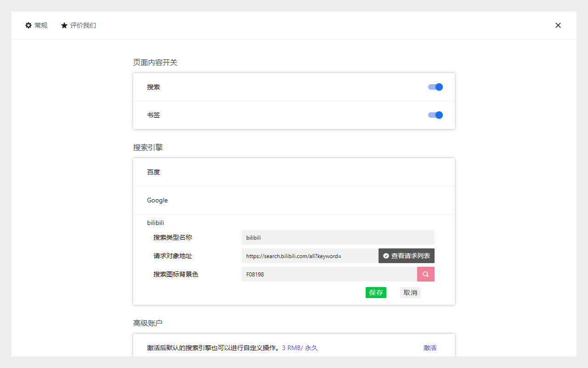Viewport: 588px width, 368px height.
Task: Click the gear icon beside 常规
Action: (28, 25)
